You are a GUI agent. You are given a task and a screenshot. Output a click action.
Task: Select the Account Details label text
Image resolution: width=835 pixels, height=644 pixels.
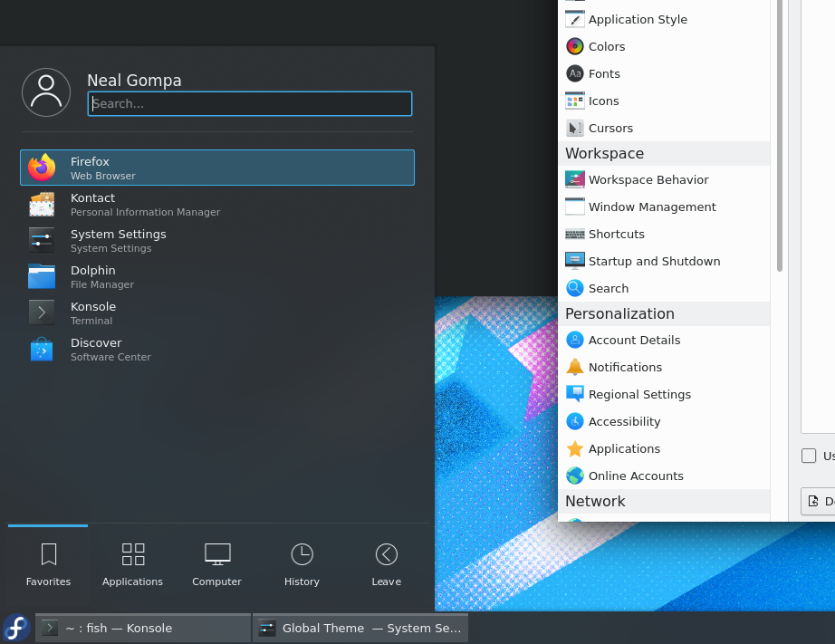coord(634,340)
